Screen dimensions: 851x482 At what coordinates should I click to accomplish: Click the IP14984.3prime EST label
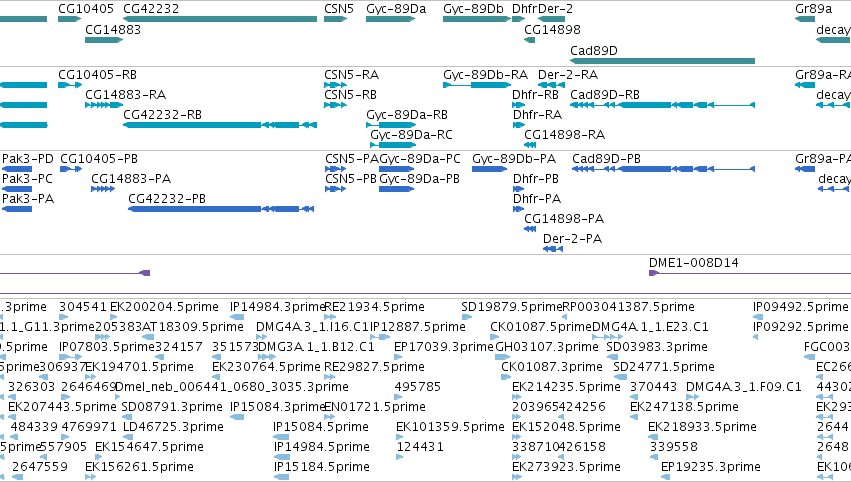(x=277, y=307)
